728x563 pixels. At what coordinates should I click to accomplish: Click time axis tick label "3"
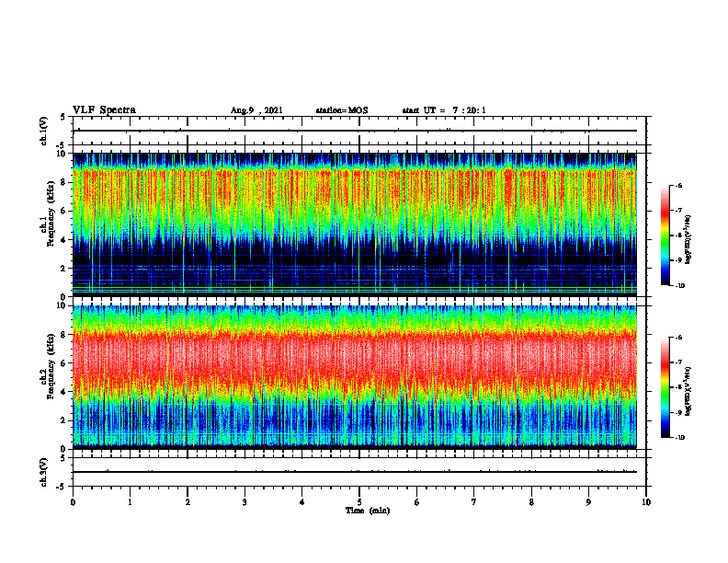click(245, 502)
